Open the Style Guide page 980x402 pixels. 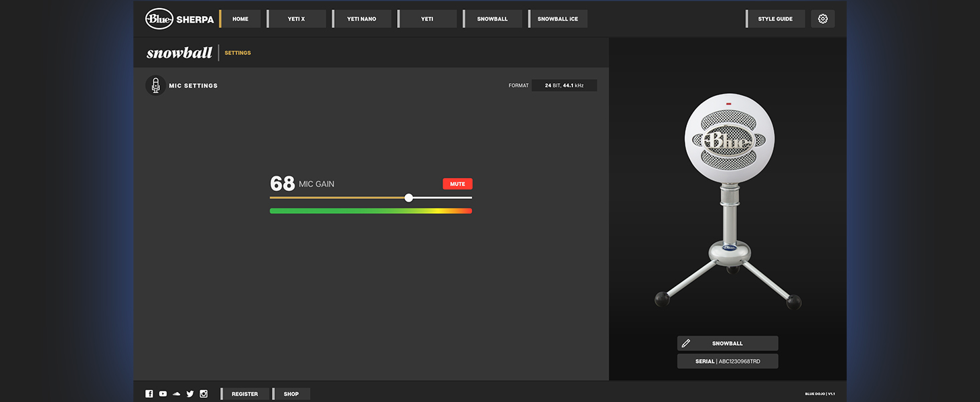point(775,19)
